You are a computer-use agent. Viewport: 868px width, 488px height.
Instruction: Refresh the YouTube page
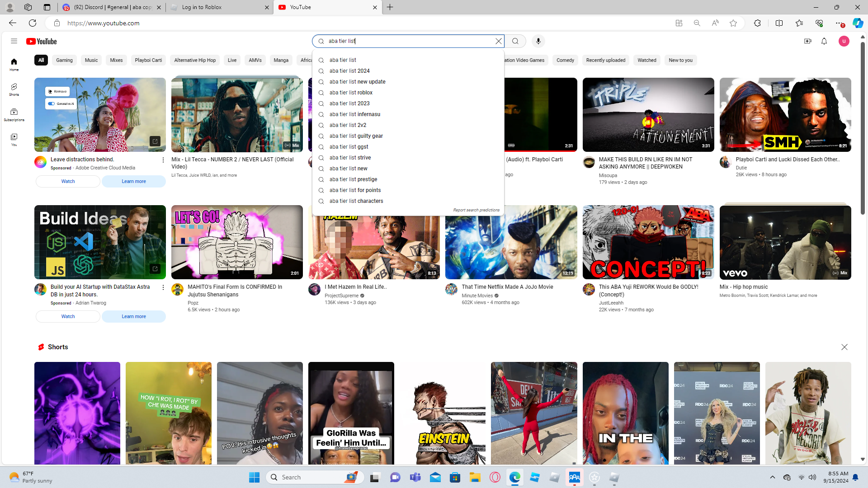click(33, 23)
